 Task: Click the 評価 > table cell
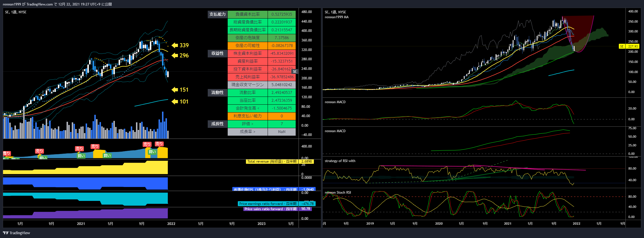(248, 124)
